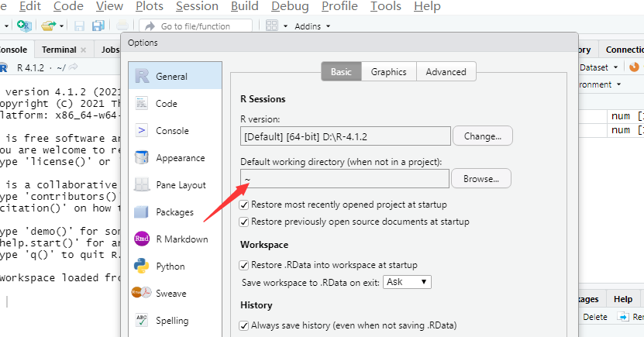Switch to the Advanced tab
This screenshot has width=644, height=337.
click(x=446, y=72)
